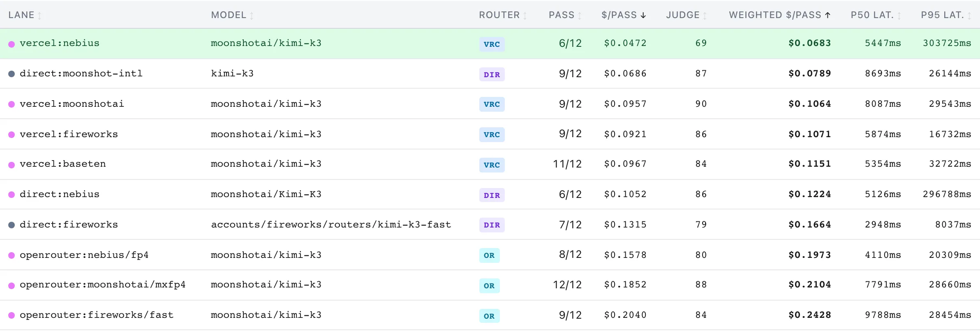Click the kimi-k3 model cell
This screenshot has width=980, height=331.
coord(232,74)
